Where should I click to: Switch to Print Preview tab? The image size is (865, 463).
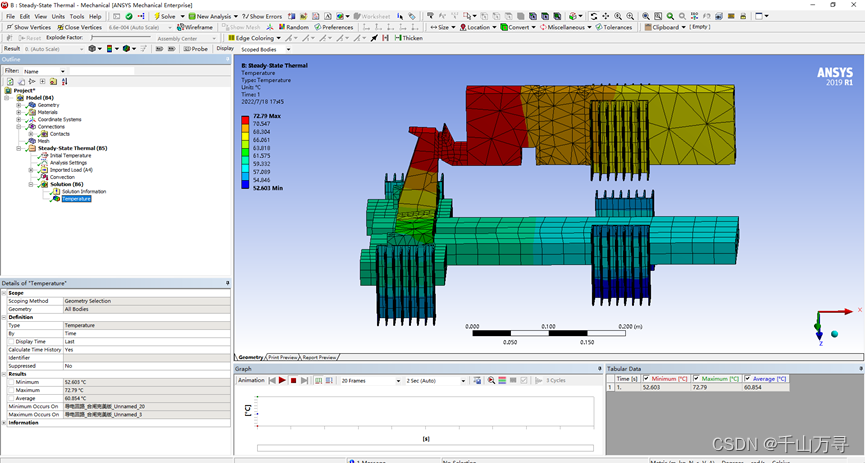point(283,357)
